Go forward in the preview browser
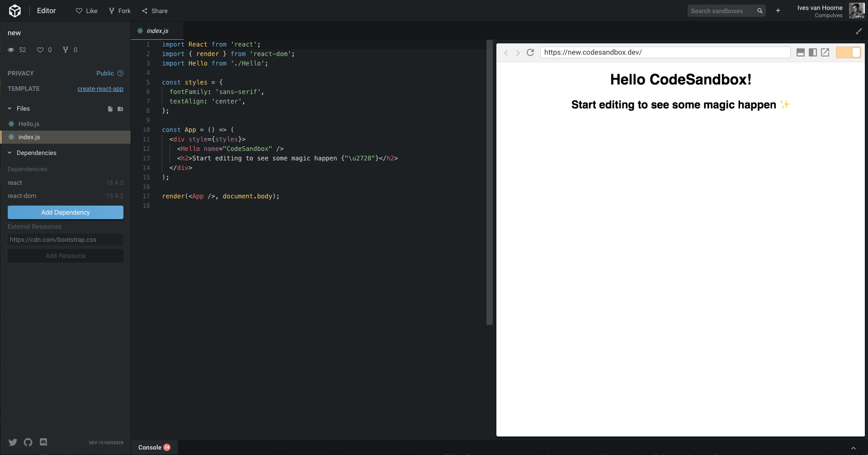Viewport: 868px width, 455px height. click(x=518, y=53)
